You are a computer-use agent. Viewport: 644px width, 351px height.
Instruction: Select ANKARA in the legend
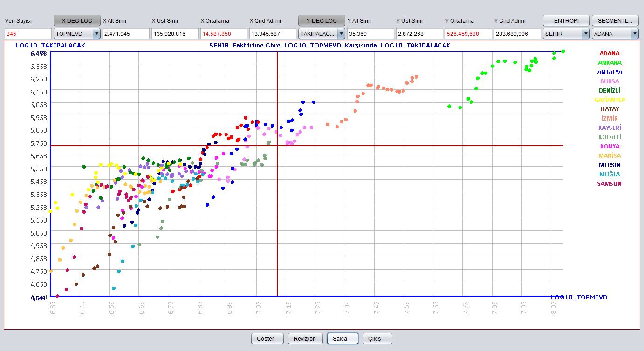610,62
